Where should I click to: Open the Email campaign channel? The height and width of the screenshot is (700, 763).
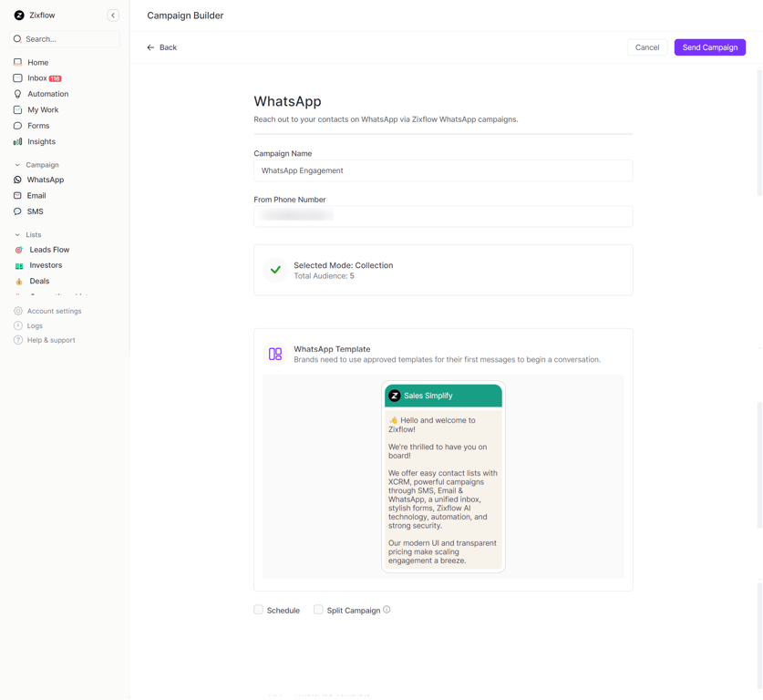[x=36, y=195]
